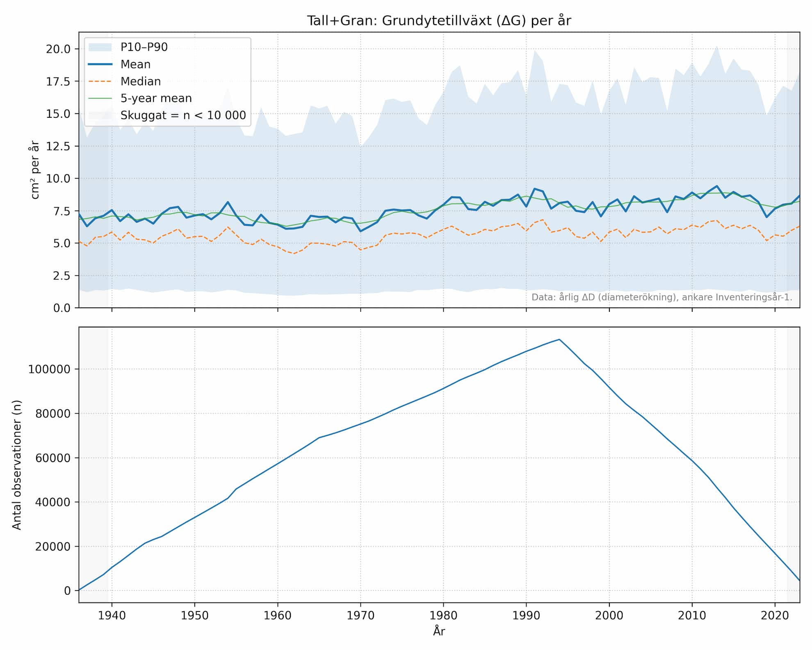
Task: Click the 'År' x-axis label
Action: coord(439,631)
